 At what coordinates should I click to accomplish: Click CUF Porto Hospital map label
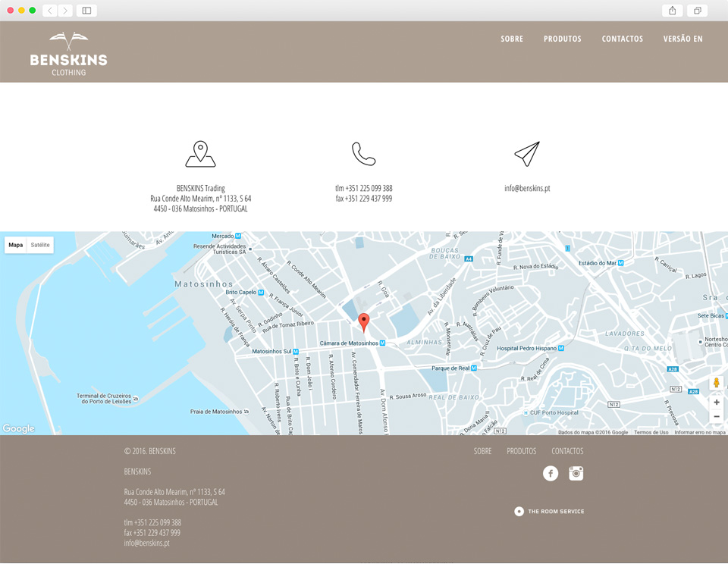coord(551,412)
